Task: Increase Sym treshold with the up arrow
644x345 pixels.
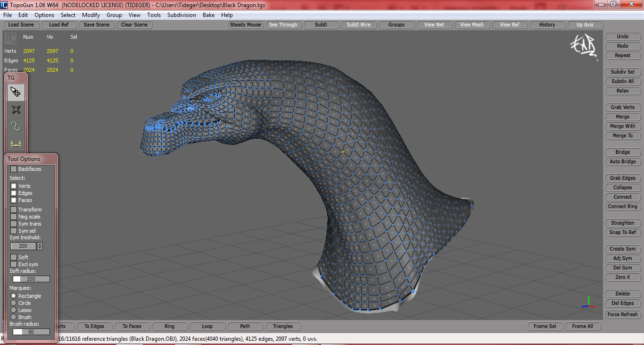Action: point(40,244)
